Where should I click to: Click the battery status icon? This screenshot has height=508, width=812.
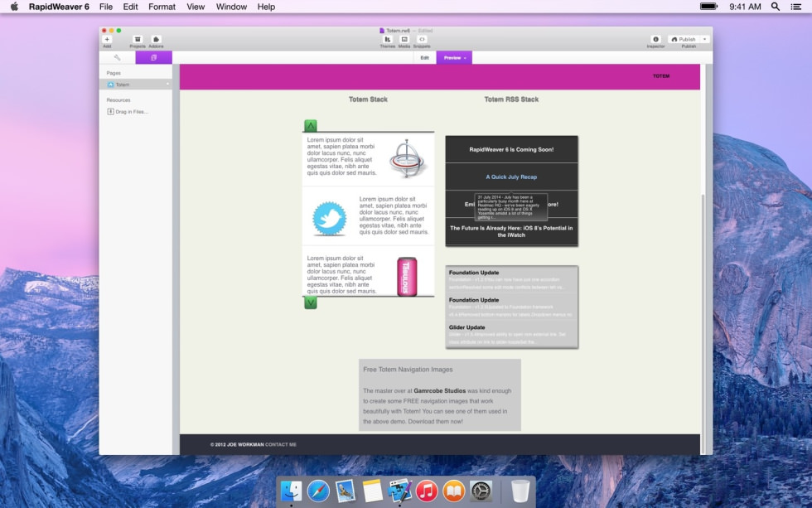708,6
